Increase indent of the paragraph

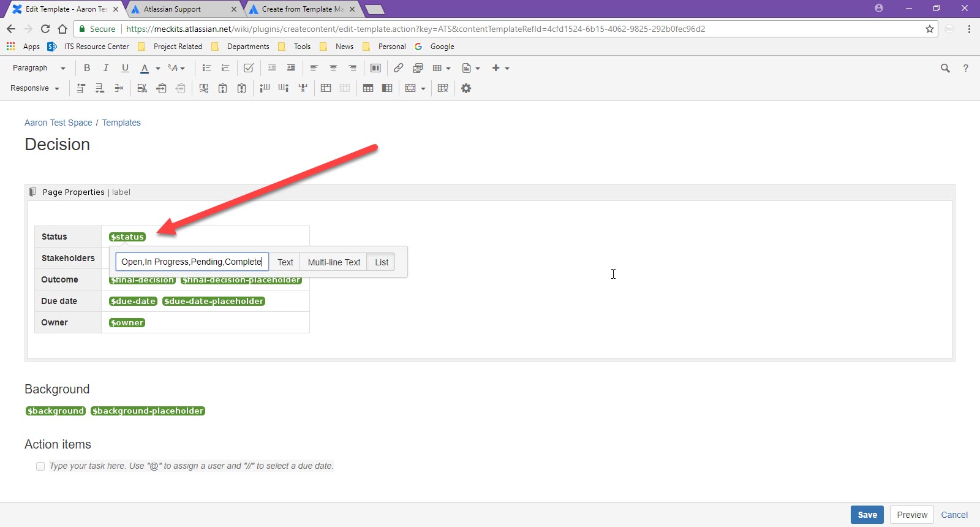[291, 68]
